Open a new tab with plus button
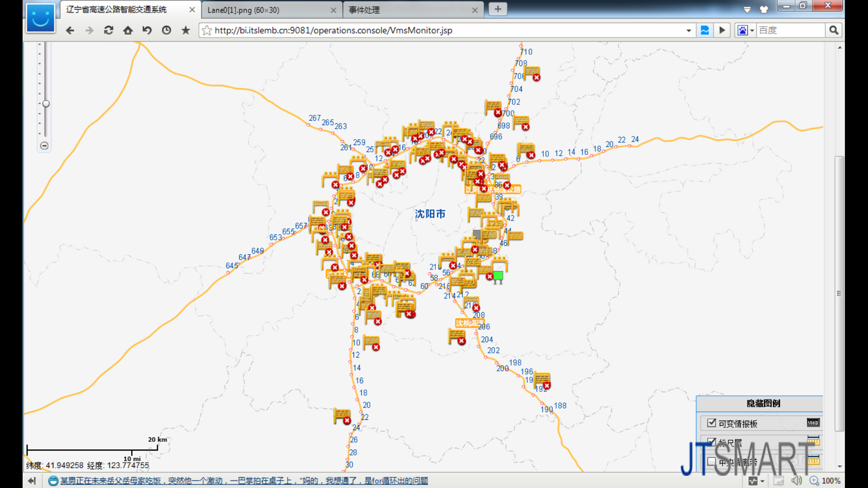868x488 pixels. click(x=498, y=9)
